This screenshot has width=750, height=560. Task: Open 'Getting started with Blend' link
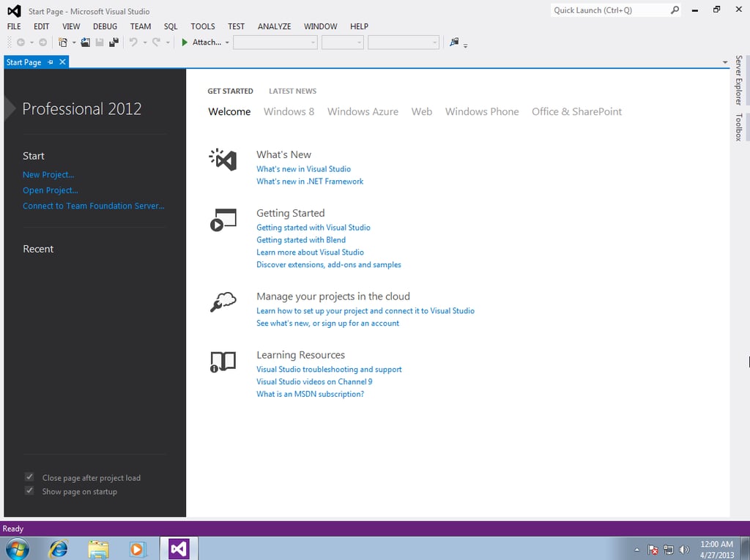coord(301,239)
